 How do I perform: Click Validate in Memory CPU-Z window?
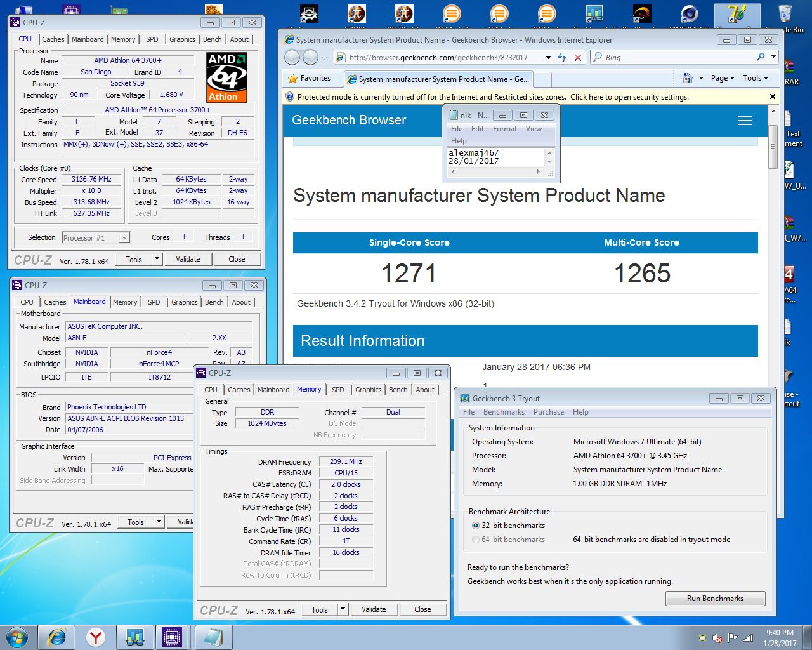coord(374,609)
